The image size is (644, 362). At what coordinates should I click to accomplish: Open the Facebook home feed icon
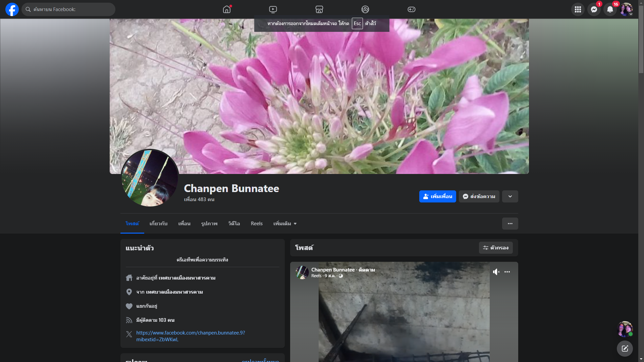pyautogui.click(x=227, y=9)
